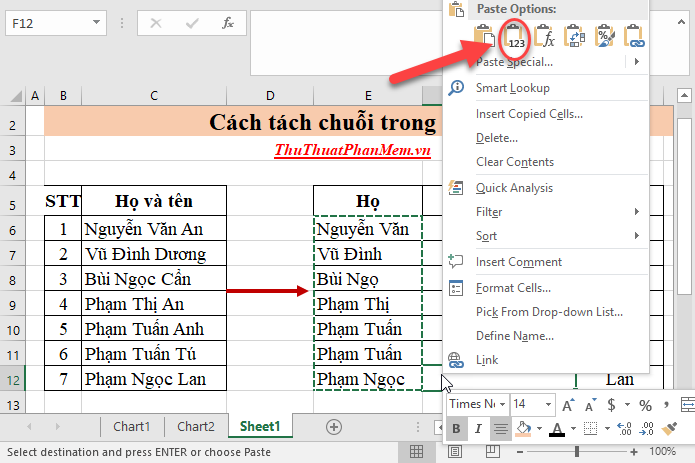Toggle Bold in the mini toolbar

pos(456,429)
